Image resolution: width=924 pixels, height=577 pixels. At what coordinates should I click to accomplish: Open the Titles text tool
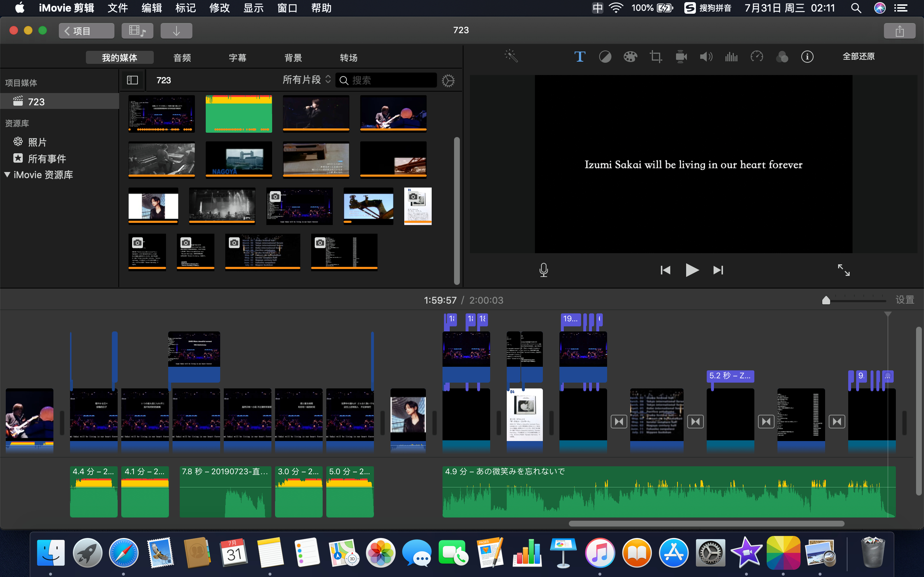pyautogui.click(x=579, y=57)
